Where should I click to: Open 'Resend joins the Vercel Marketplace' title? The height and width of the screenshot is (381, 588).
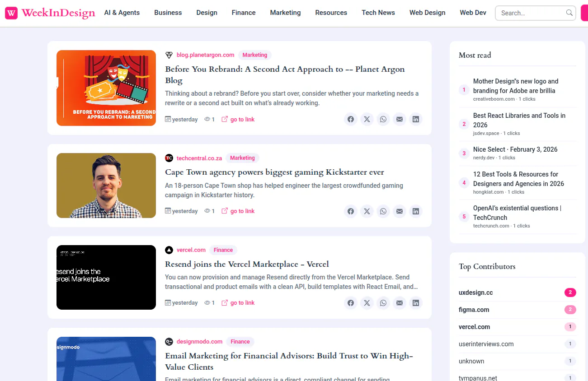pos(247,264)
